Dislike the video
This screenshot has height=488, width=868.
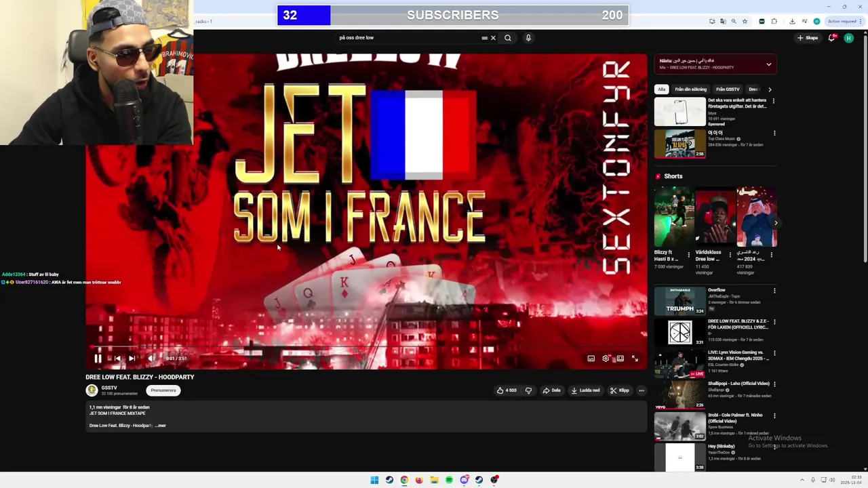click(528, 390)
